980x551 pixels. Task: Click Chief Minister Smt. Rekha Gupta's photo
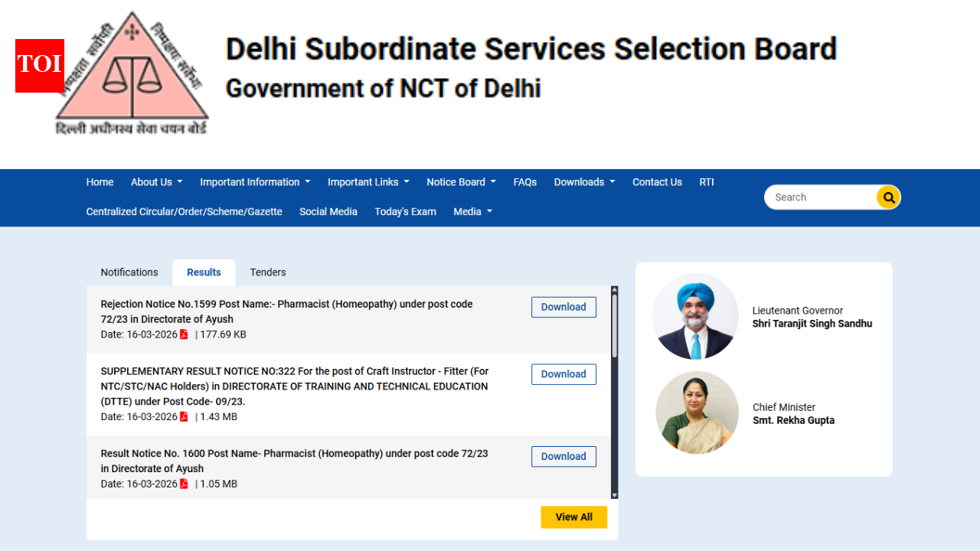point(697,412)
